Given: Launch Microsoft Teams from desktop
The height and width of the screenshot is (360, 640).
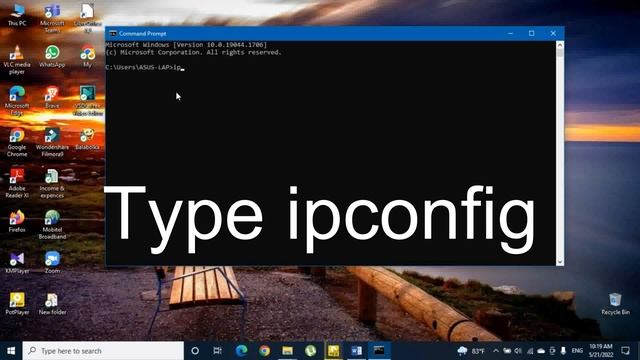Looking at the screenshot, I should coord(52,18).
